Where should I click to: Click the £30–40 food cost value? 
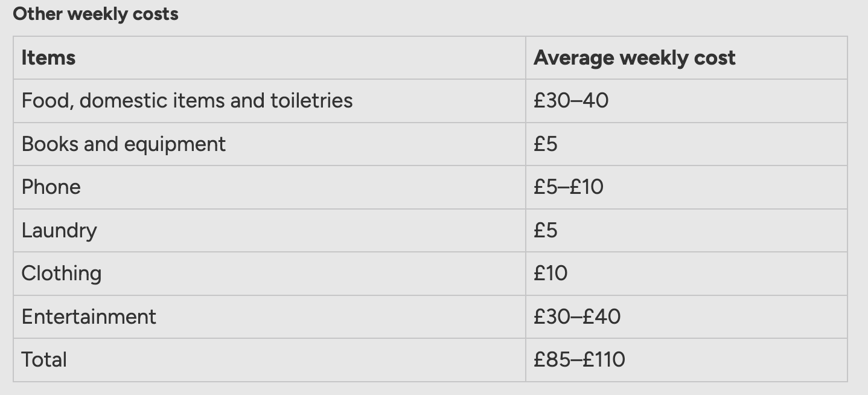point(571,100)
